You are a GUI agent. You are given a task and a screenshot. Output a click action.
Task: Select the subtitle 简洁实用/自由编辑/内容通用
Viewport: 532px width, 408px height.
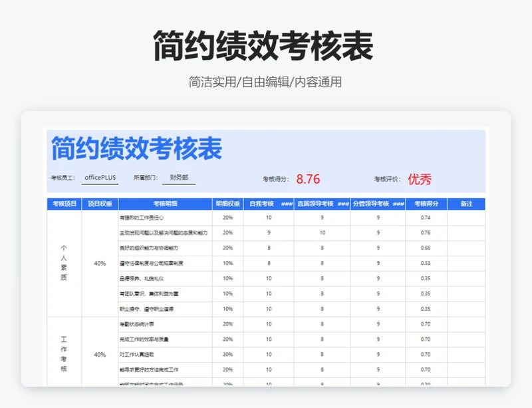point(265,83)
